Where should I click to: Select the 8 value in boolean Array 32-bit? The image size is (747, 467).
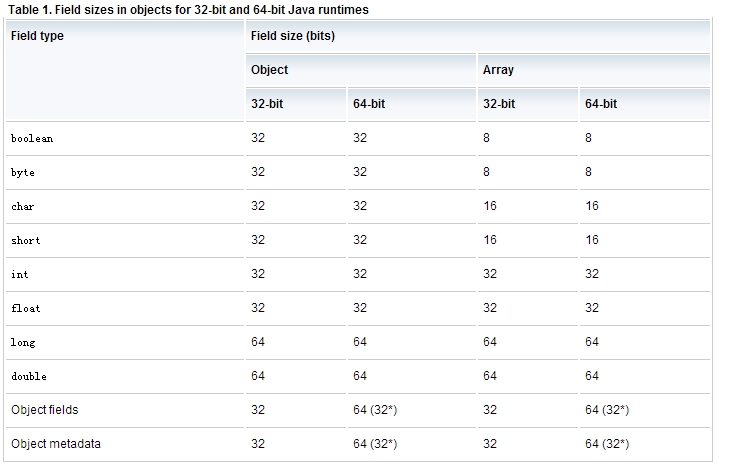pyautogui.click(x=486, y=138)
